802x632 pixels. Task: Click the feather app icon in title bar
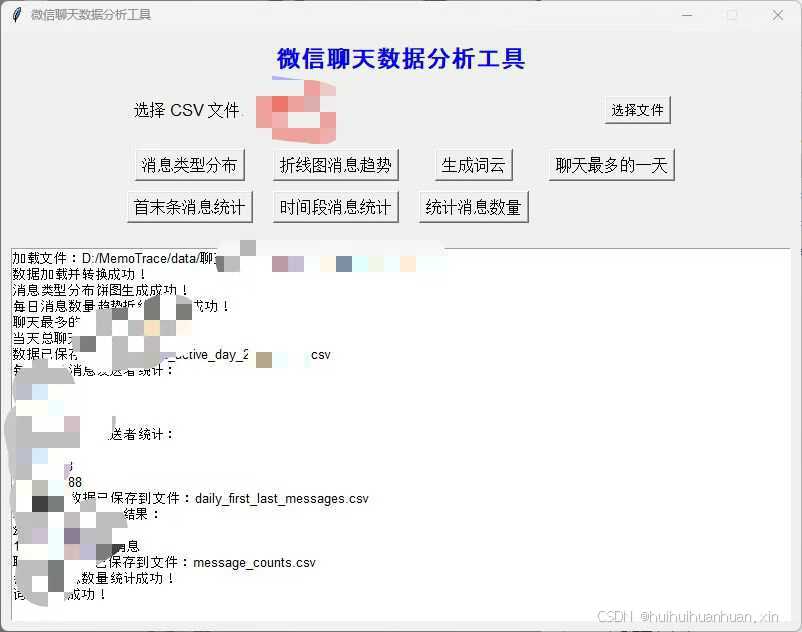pyautogui.click(x=17, y=15)
